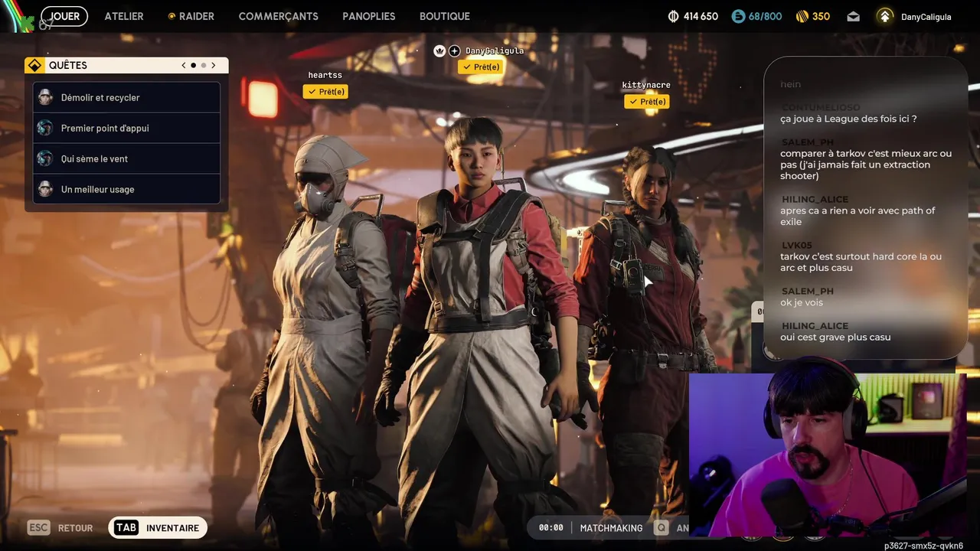The width and height of the screenshot is (980, 551).
Task: Click the streamer webcam overlay
Action: coord(827,456)
